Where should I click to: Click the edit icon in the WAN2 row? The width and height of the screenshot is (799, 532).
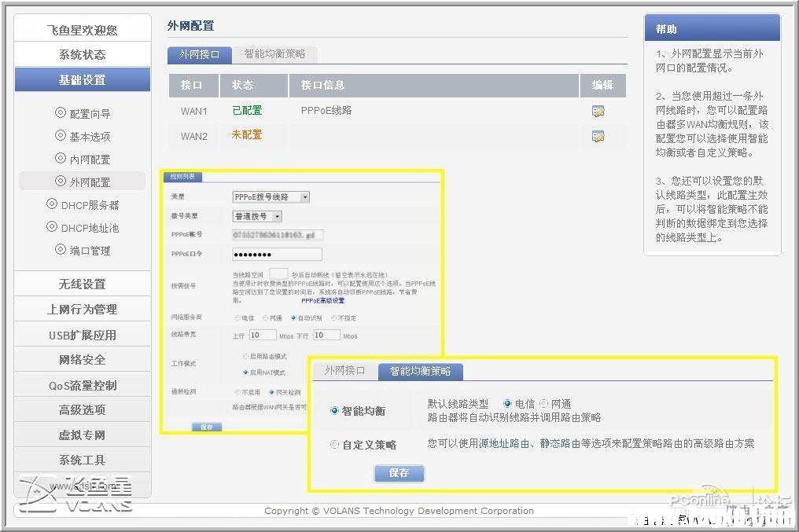point(598,137)
